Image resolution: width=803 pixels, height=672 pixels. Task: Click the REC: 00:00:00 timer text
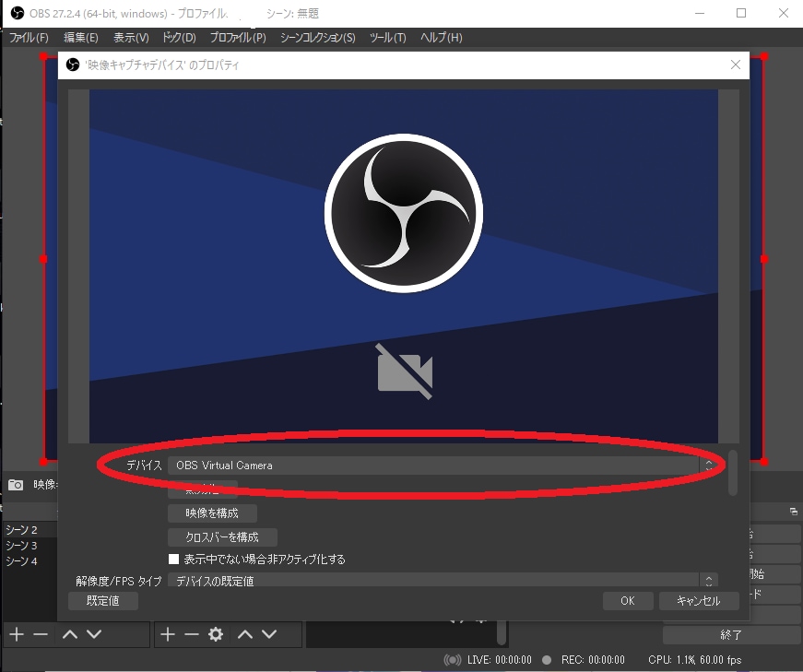click(593, 660)
